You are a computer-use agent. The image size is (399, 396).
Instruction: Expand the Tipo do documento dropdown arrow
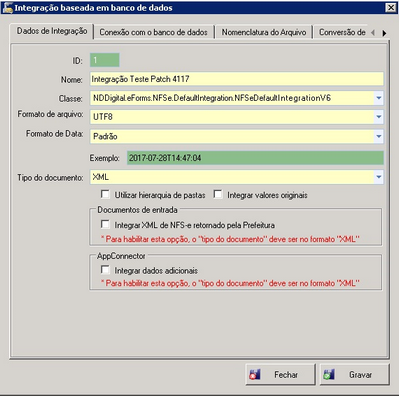point(379,177)
